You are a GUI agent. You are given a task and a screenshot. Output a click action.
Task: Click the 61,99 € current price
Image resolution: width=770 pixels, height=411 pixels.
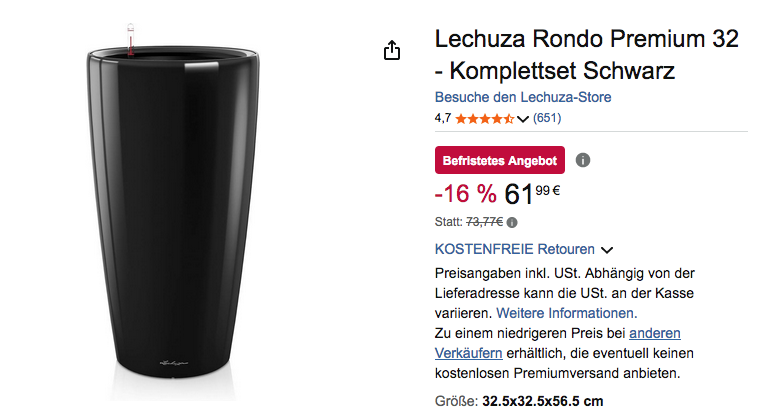pyautogui.click(x=532, y=193)
